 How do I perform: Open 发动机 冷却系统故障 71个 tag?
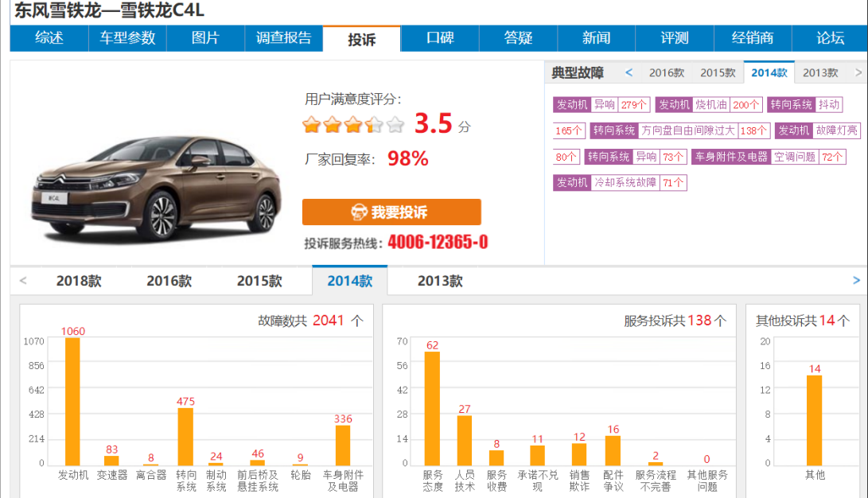[620, 183]
